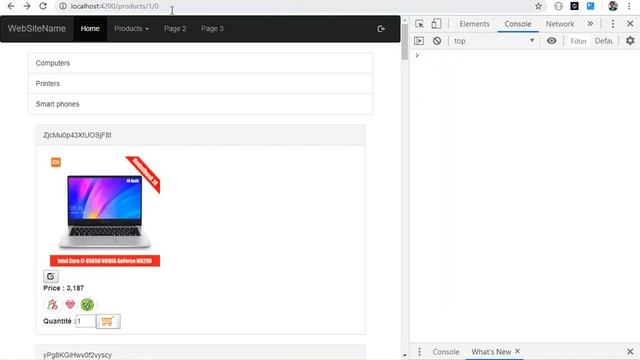This screenshot has height=360, width=640.
Task: Select the Computers category
Action: [200, 63]
